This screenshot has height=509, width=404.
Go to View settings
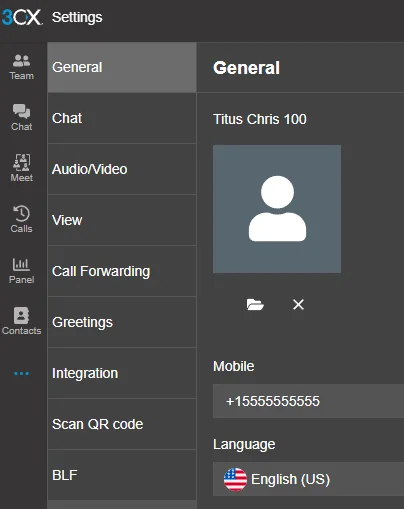[122, 220]
